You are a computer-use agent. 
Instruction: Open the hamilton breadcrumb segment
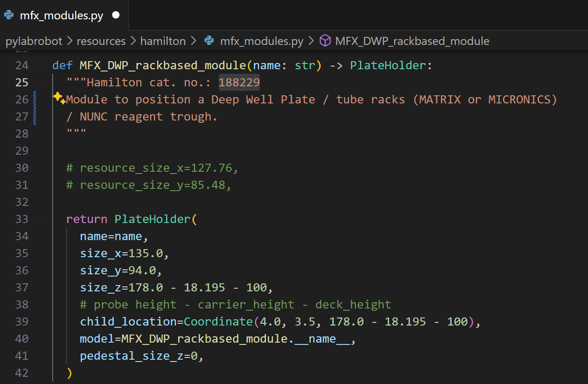tap(163, 41)
